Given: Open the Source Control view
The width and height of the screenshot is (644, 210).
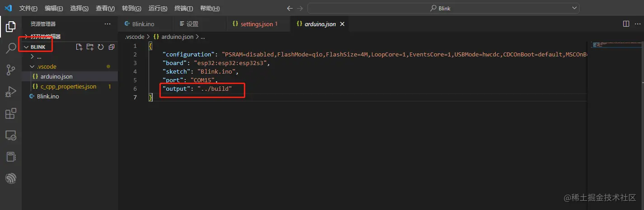Looking at the screenshot, I should coord(10,70).
